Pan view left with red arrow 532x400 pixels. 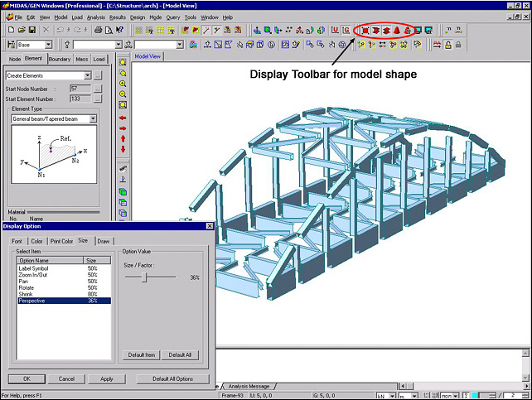(123, 118)
